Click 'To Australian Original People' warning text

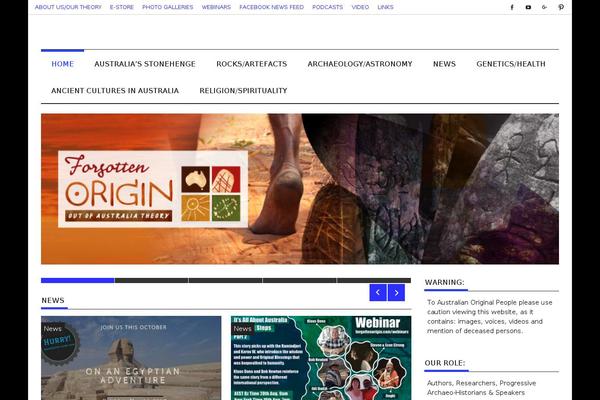pyautogui.click(x=489, y=317)
